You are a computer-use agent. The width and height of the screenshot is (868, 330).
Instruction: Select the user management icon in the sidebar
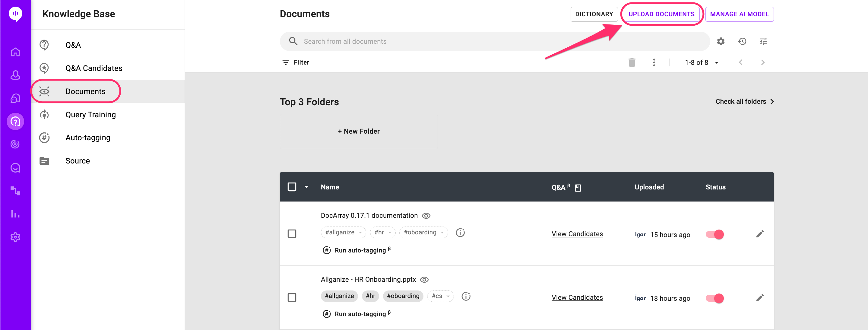click(15, 75)
